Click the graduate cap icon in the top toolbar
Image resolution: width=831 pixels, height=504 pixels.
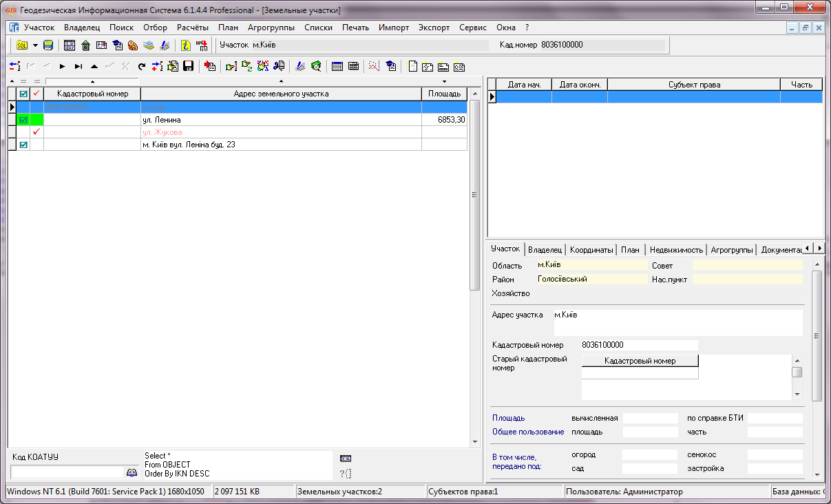pos(117,45)
